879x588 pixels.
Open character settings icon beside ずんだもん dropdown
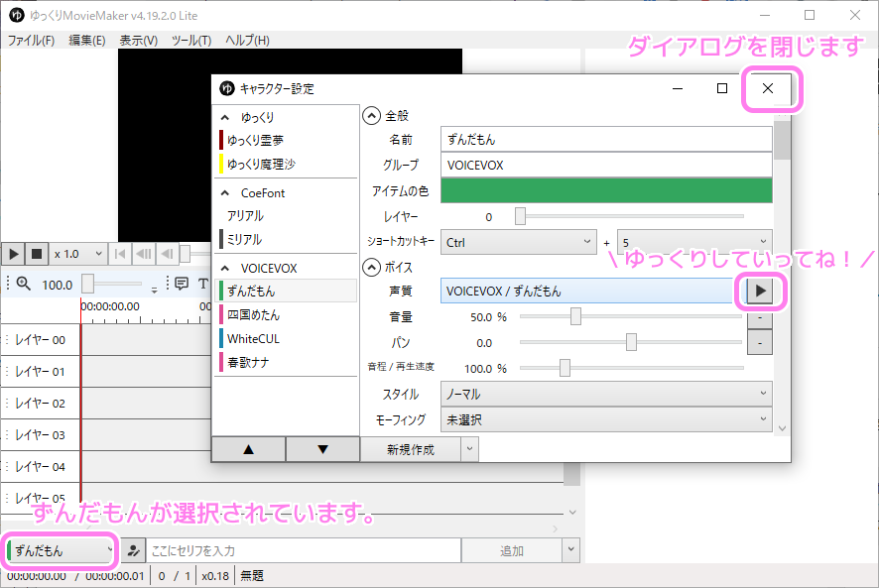pos(133,551)
